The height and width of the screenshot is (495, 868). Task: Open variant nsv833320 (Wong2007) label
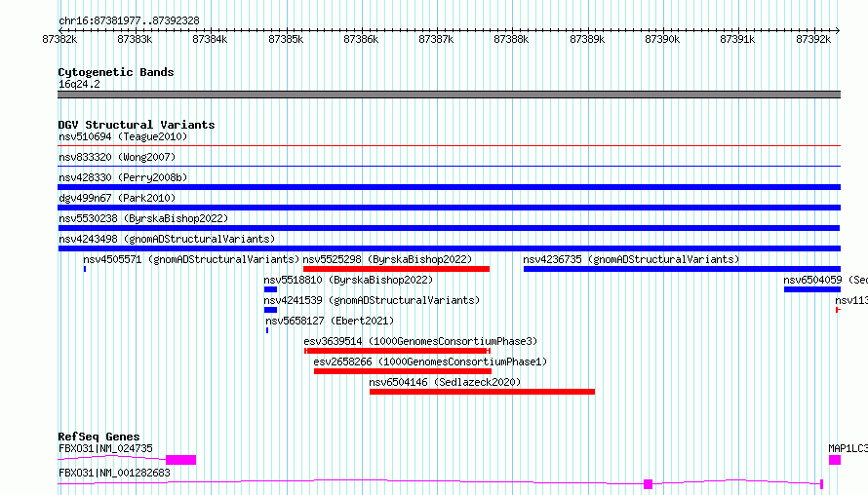pos(117,157)
